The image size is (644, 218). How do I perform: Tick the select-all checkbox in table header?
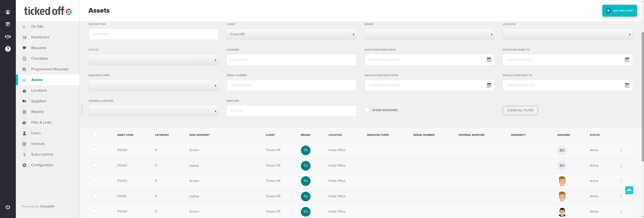[95, 134]
